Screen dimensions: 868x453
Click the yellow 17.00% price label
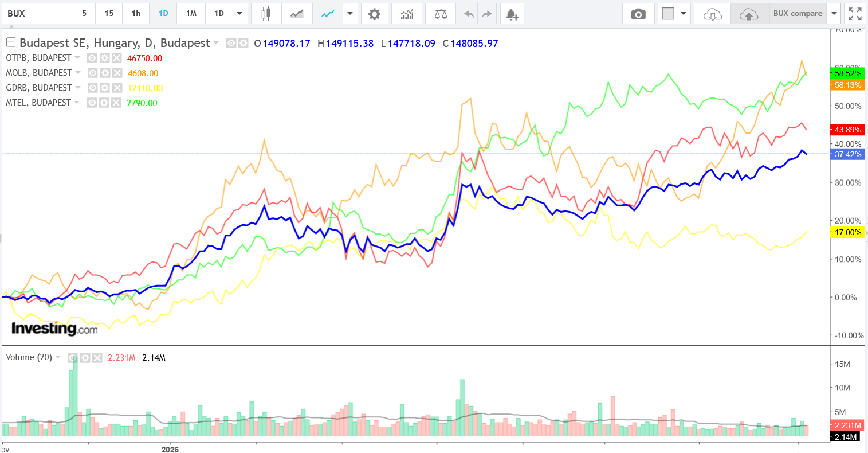point(848,232)
